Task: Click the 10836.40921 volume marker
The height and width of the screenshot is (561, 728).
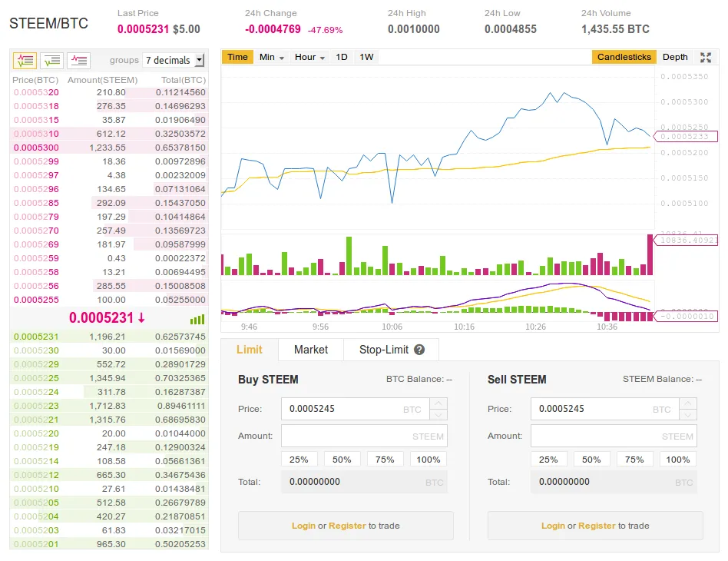Action: tap(685, 241)
